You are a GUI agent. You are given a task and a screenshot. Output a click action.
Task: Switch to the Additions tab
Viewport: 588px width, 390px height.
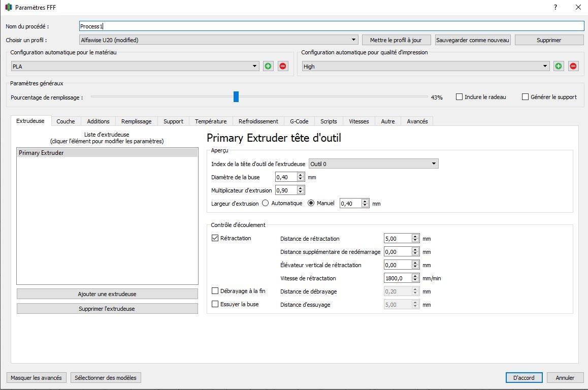pos(98,121)
